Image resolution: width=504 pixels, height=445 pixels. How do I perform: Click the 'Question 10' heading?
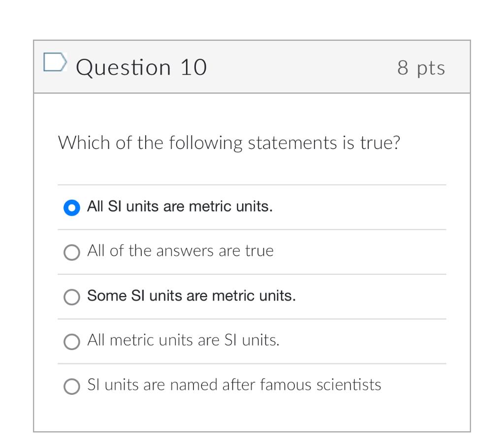[x=141, y=68]
